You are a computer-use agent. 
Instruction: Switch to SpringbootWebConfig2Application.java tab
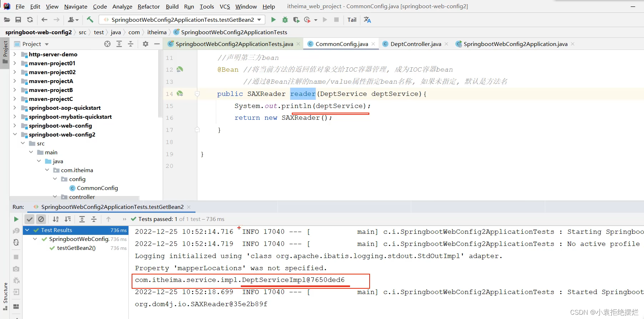point(516,44)
